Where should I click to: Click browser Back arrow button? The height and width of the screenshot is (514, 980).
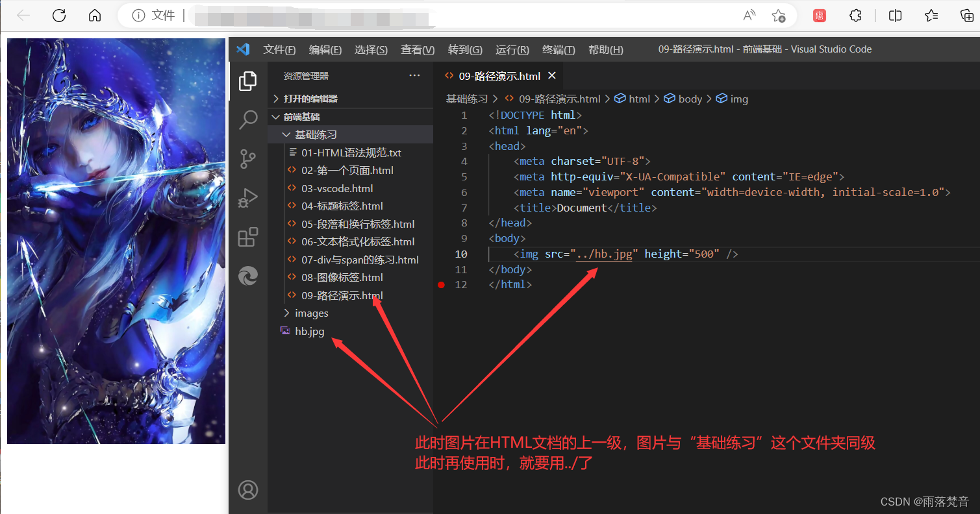pyautogui.click(x=24, y=16)
